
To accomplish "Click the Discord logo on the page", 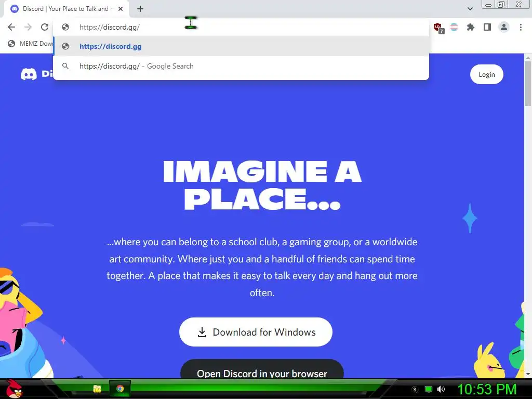I will [37, 74].
